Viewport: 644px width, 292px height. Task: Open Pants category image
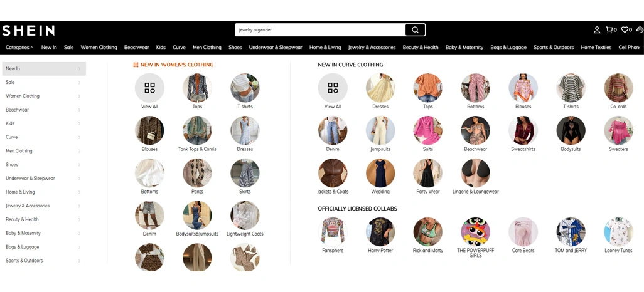[197, 173]
